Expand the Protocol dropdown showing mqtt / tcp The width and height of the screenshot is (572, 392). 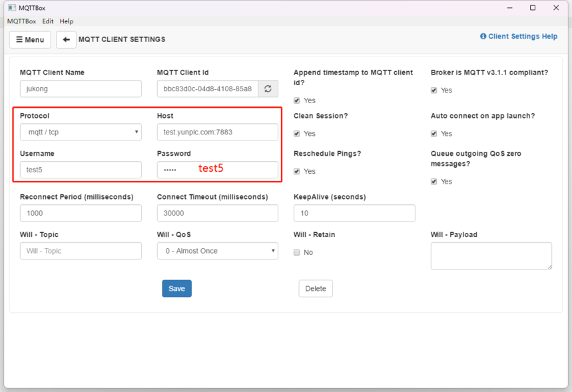pos(81,132)
